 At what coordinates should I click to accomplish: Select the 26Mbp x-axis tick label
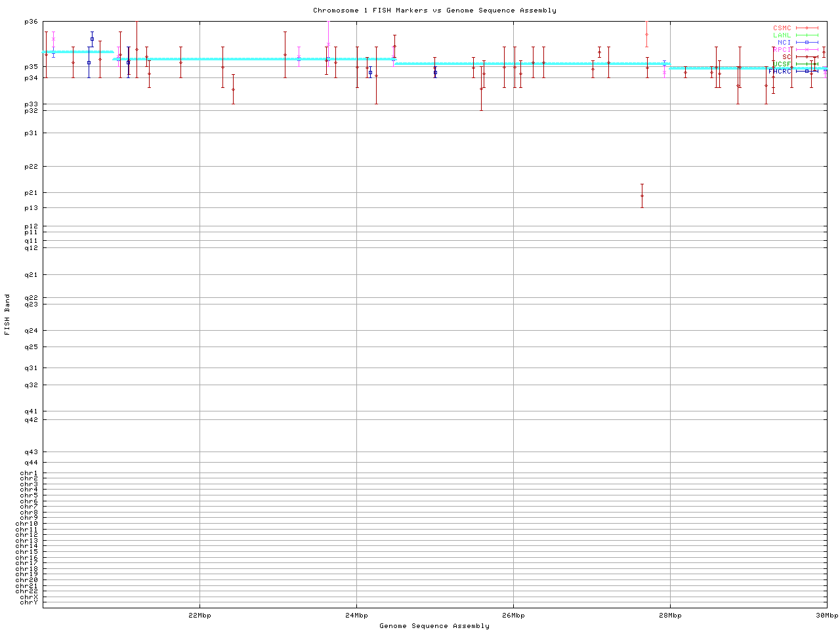[513, 616]
